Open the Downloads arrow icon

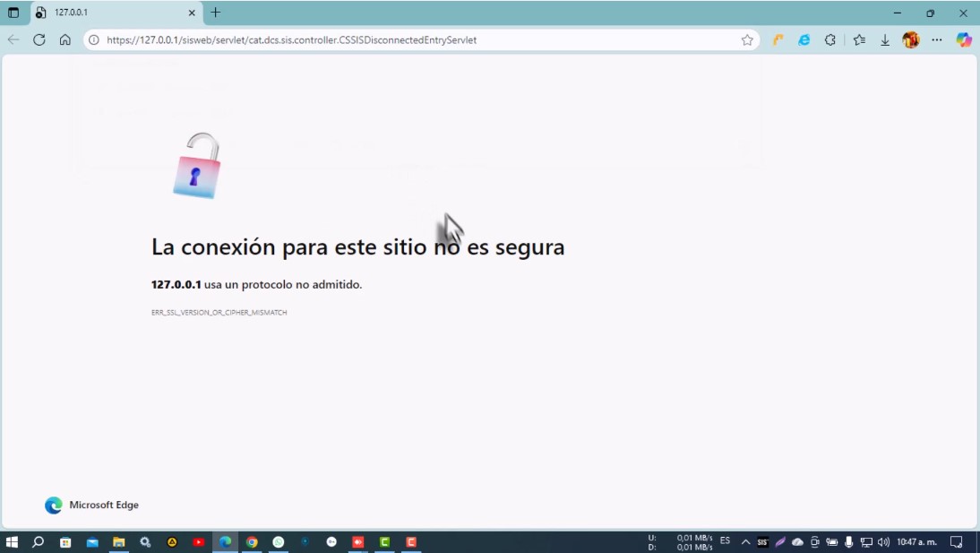click(x=885, y=39)
